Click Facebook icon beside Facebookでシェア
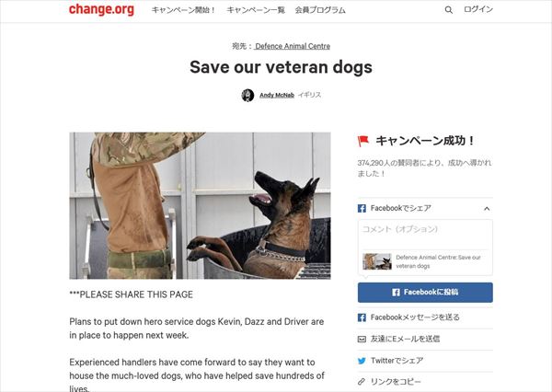Screen dimensions: 552x392 pyautogui.click(x=362, y=208)
